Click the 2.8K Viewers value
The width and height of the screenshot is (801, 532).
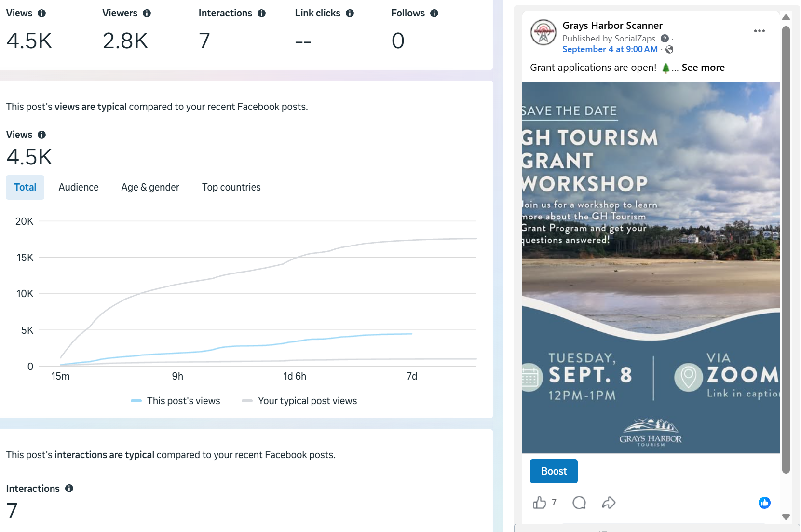[125, 41]
